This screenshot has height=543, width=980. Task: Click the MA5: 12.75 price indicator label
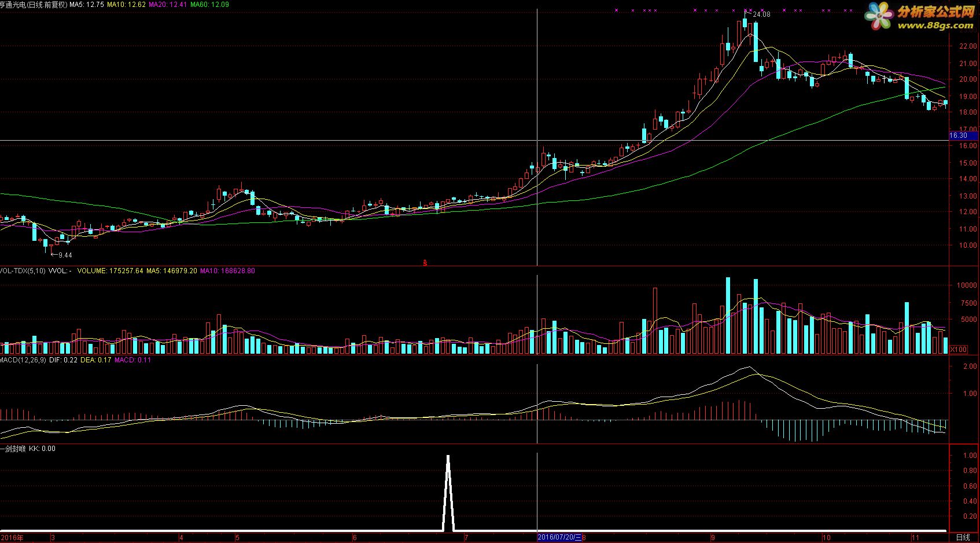click(x=87, y=4)
